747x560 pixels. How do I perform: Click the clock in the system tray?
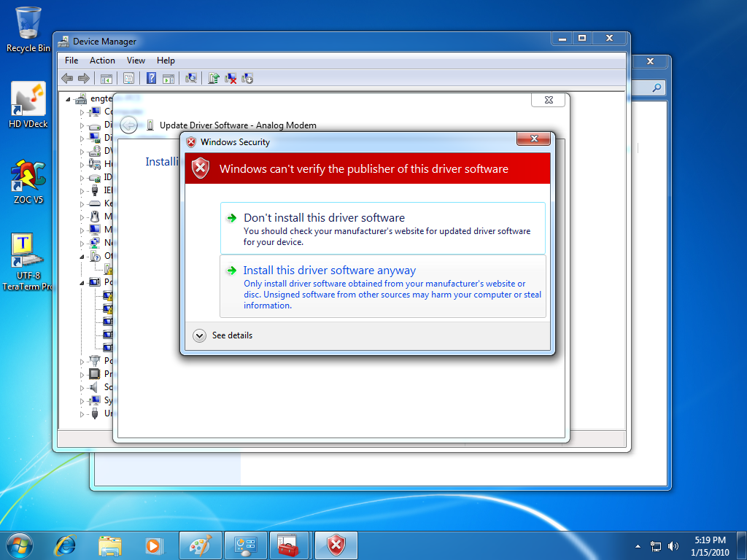[709, 545]
